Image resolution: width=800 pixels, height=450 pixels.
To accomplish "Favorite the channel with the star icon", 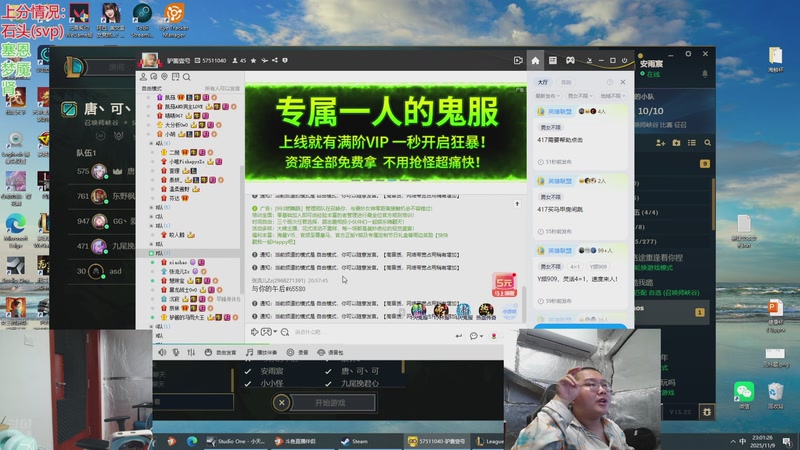I will [x=253, y=61].
